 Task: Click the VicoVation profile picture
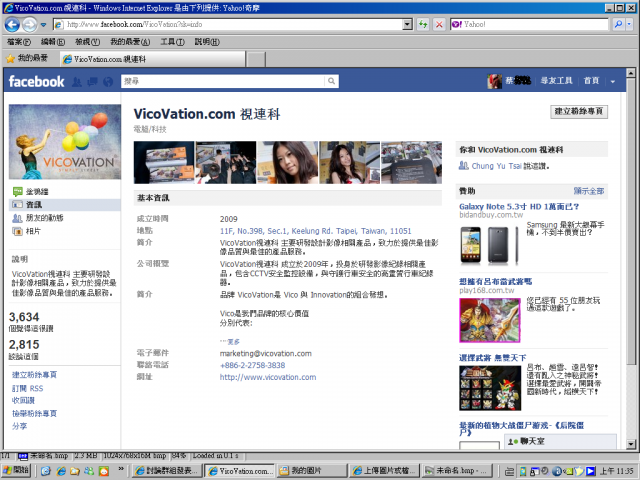coord(65,142)
